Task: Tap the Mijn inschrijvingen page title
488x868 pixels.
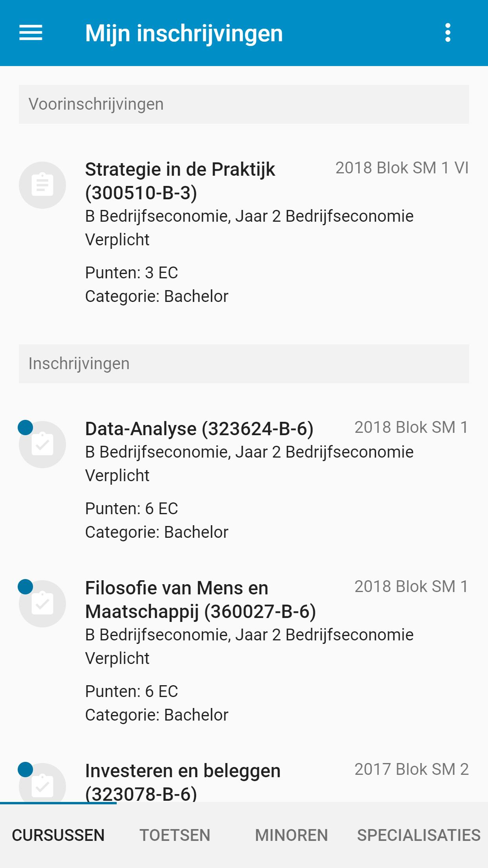Action: click(184, 33)
